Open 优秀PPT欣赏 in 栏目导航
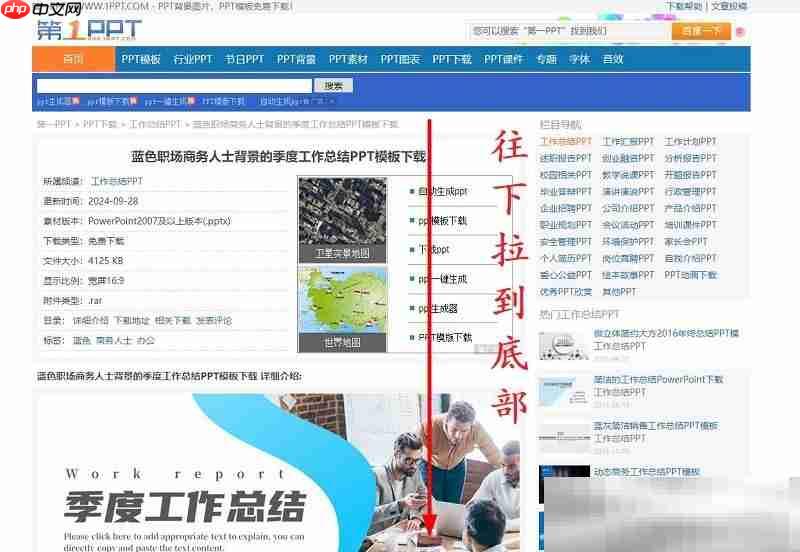Image resolution: width=800 pixels, height=552 pixels. [566, 292]
